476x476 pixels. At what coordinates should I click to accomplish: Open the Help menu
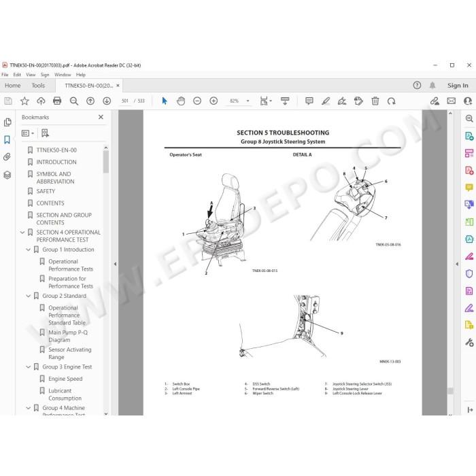(81, 74)
